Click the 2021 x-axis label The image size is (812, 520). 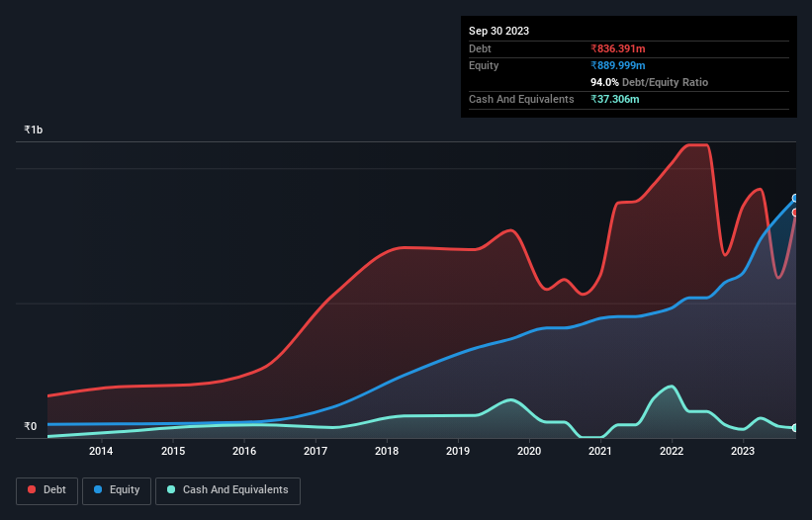(600, 451)
